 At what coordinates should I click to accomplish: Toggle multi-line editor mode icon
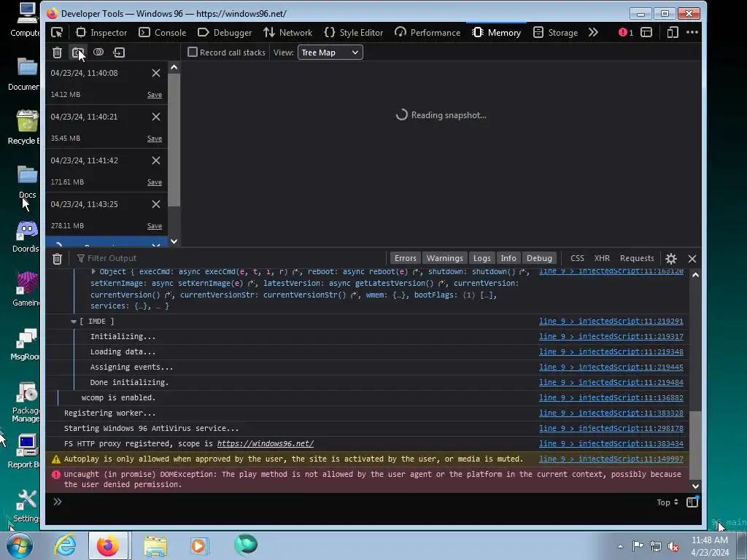pyautogui.click(x=692, y=502)
